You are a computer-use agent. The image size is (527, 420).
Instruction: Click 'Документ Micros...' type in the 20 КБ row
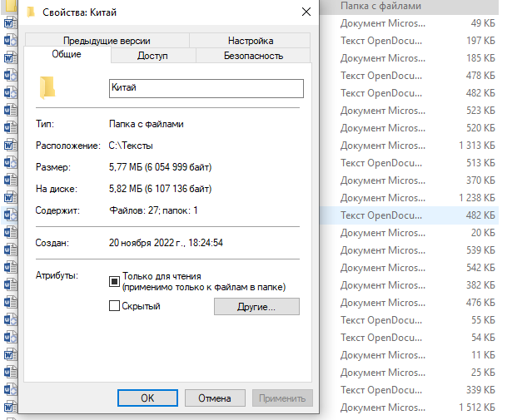pyautogui.click(x=383, y=233)
